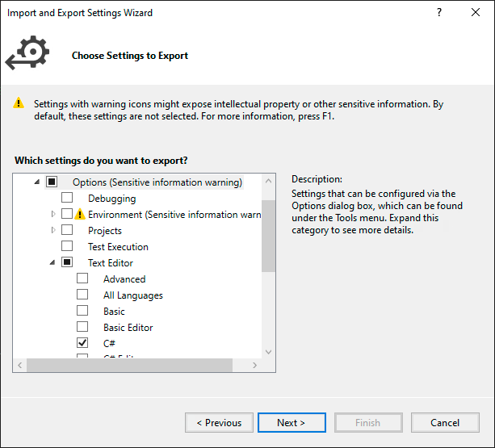495x448 pixels.
Task: Uncheck the C# checkbox
Action: click(x=82, y=342)
